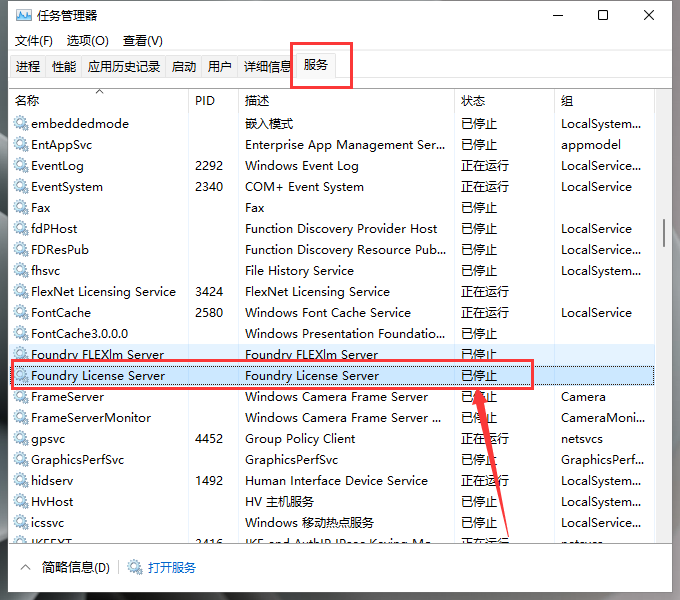
Task: Switch to the 进程 tab
Action: click(28, 66)
